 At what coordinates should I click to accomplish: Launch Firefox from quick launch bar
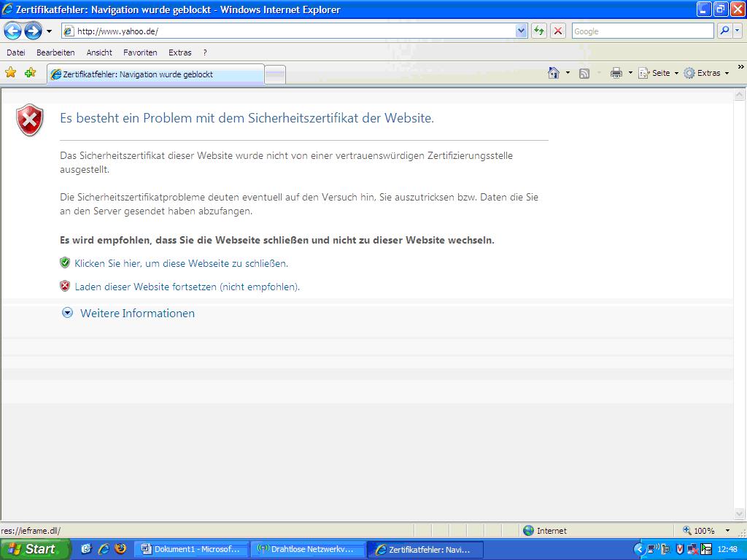pyautogui.click(x=120, y=549)
